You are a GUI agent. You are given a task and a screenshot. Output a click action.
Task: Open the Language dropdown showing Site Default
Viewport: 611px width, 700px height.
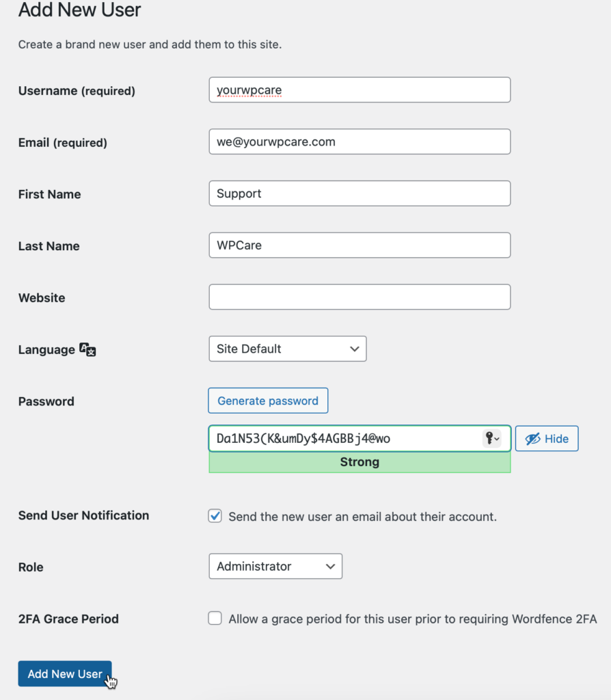click(x=287, y=349)
